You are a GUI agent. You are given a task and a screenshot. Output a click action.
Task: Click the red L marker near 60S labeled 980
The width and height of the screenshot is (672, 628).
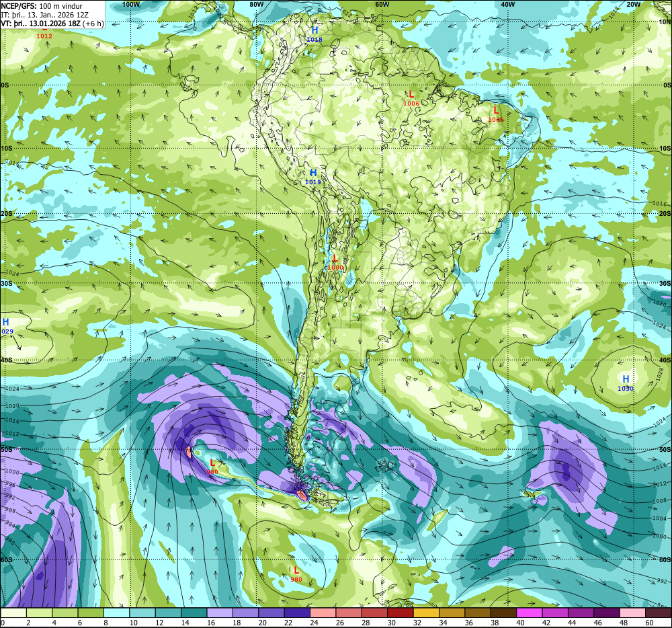click(296, 570)
